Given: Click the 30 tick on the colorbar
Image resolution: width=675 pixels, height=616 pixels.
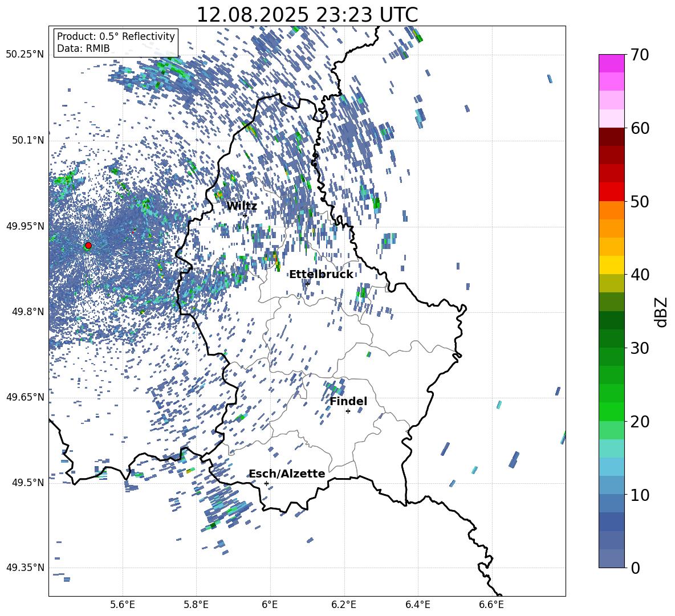Looking at the screenshot, I should [x=640, y=348].
